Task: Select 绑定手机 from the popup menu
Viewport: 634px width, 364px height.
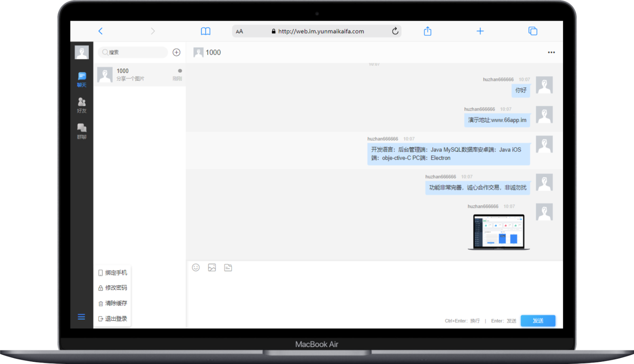Action: 113,273
